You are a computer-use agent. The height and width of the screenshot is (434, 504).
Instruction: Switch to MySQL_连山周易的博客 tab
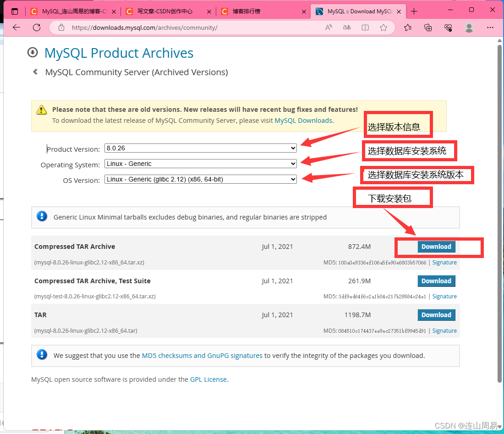point(73,11)
